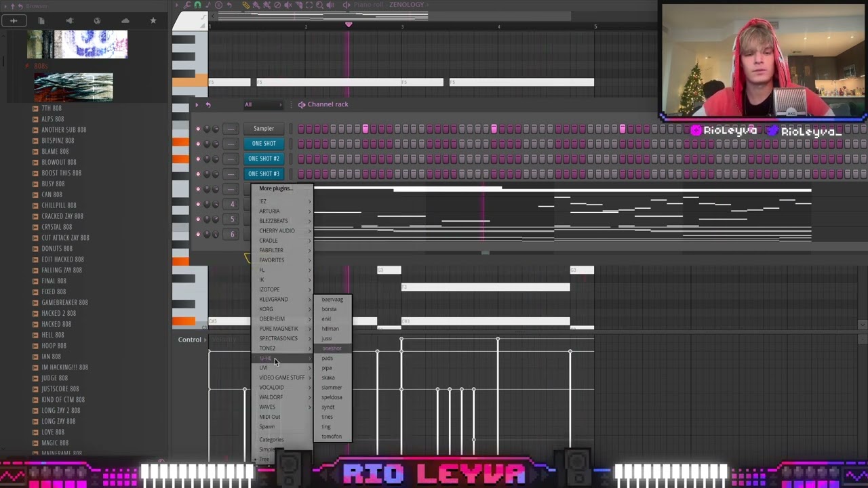Viewport: 868px width, 488px height.
Task: Expand the FABFILTER plugin submenu
Action: [x=282, y=250]
